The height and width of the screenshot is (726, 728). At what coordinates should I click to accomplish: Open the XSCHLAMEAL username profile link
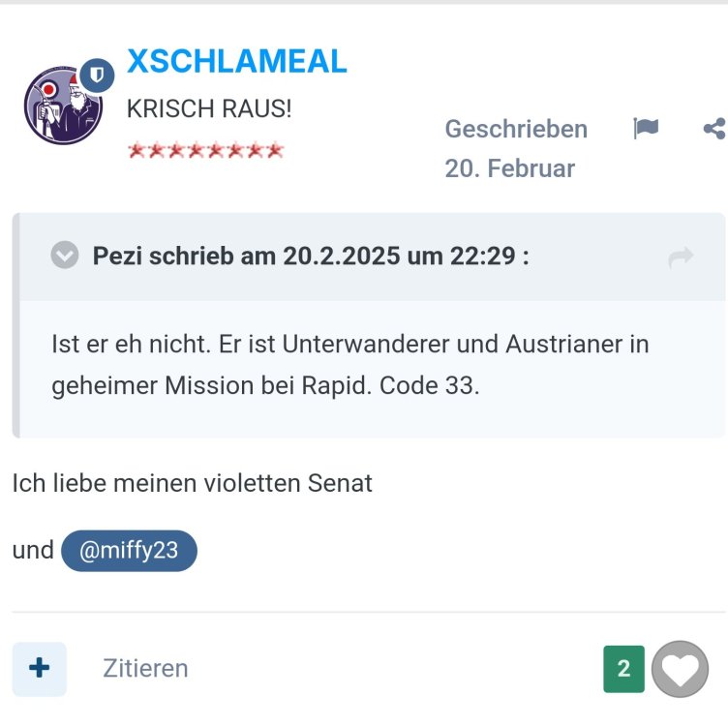point(236,61)
